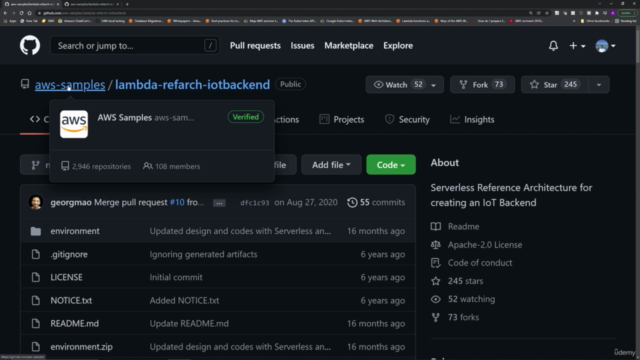This screenshot has width=640, height=360.
Task: Open georgmao author link
Action: [71, 202]
